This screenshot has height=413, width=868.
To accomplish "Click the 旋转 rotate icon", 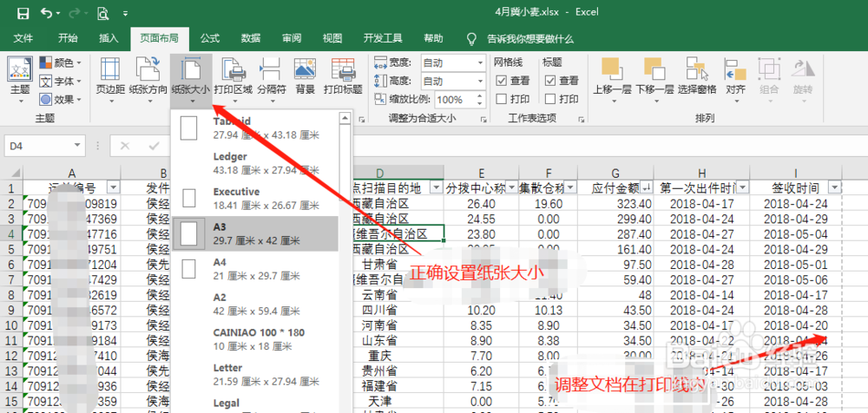I will [802, 81].
